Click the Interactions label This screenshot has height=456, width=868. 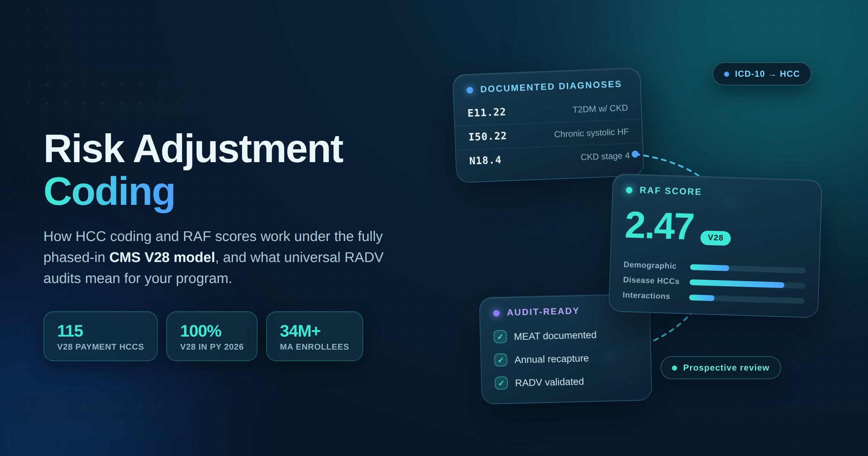646,296
